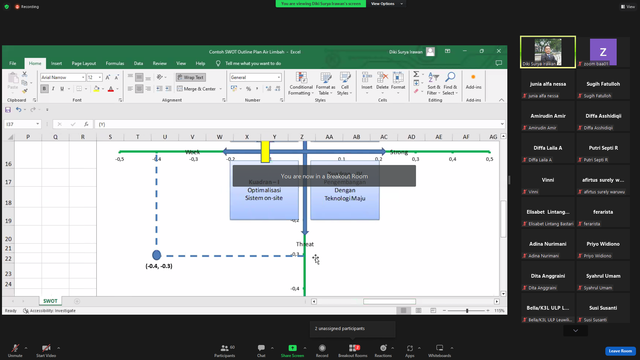Unmute microphone in Zoom toolbar
The image size is (640, 360).
click(x=15, y=350)
